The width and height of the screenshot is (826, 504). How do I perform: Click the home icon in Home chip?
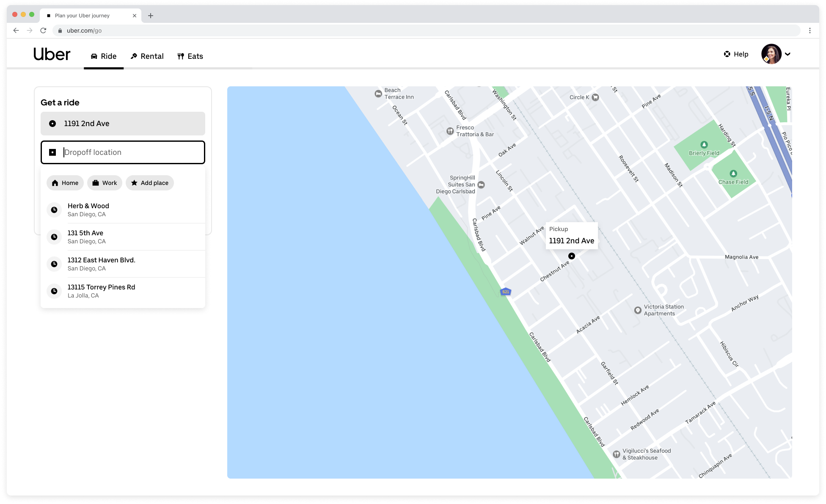pyautogui.click(x=55, y=183)
